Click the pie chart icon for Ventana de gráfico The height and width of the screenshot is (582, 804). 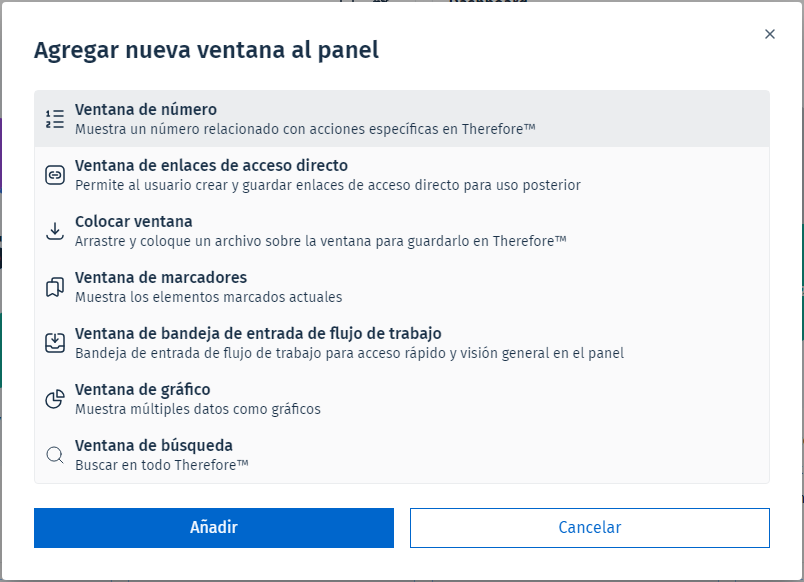point(55,399)
